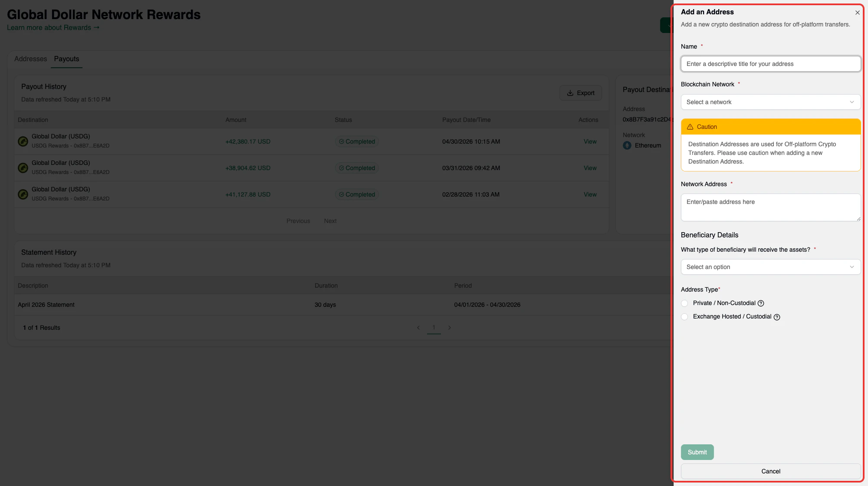This screenshot has height=486, width=868.
Task: Click USDG icon in +41,127.88 USD row
Action: click(x=23, y=194)
